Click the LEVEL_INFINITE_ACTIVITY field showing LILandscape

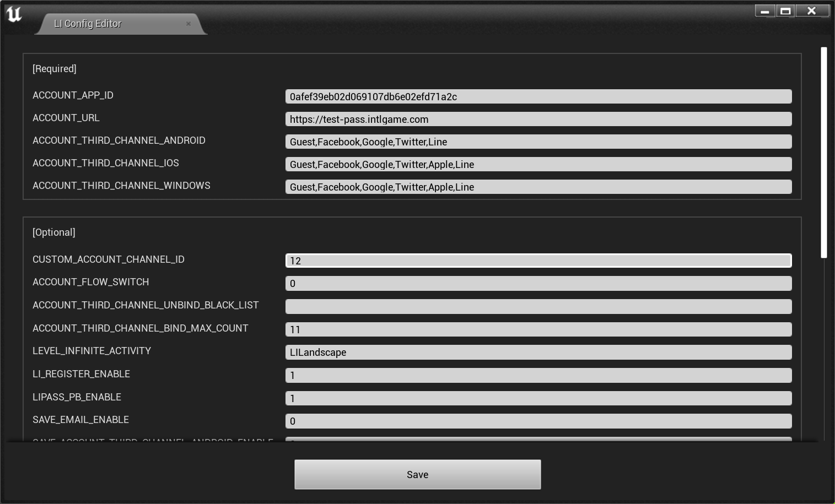coord(538,352)
